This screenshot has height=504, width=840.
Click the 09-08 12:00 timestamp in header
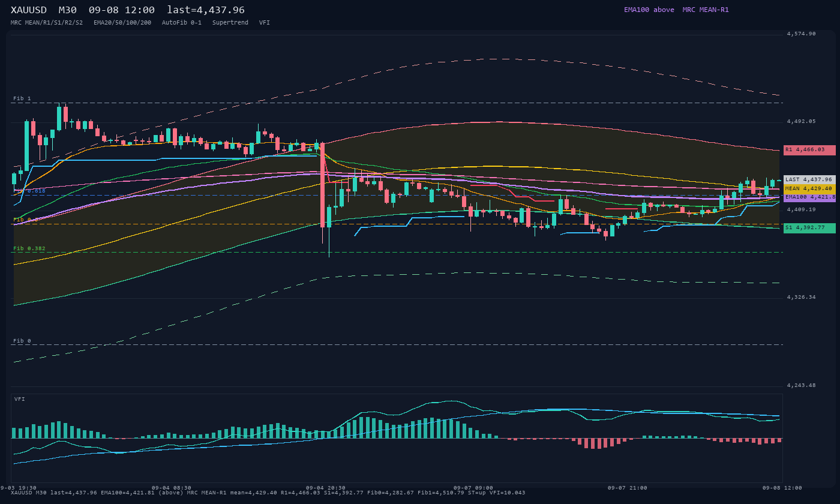[122, 10]
